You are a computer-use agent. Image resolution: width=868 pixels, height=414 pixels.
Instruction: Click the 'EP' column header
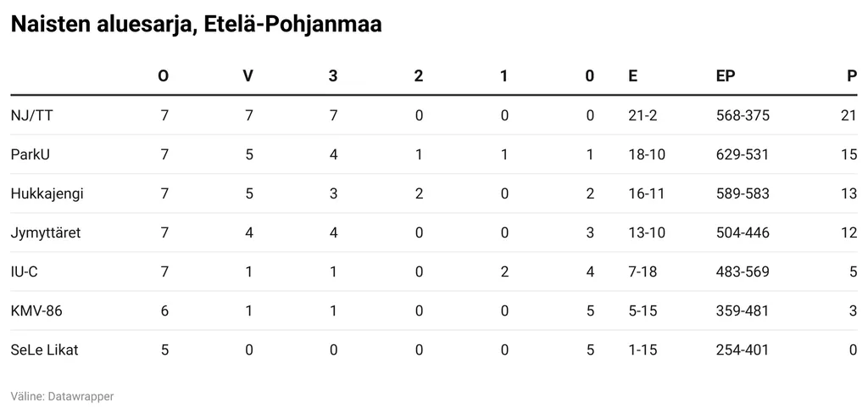[x=726, y=76]
